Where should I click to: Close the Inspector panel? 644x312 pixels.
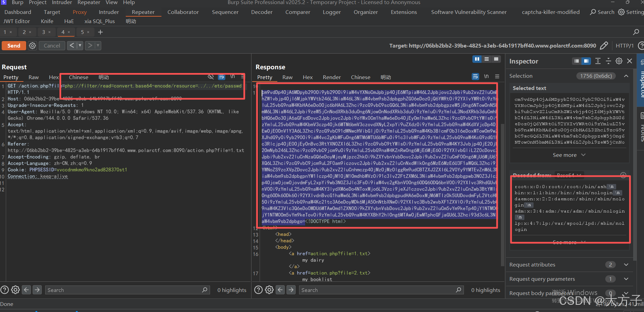point(630,61)
